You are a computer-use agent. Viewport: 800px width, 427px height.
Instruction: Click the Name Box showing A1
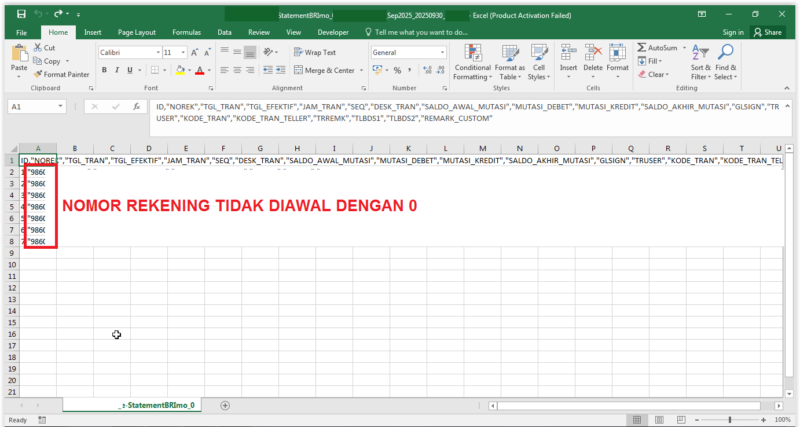(x=35, y=106)
